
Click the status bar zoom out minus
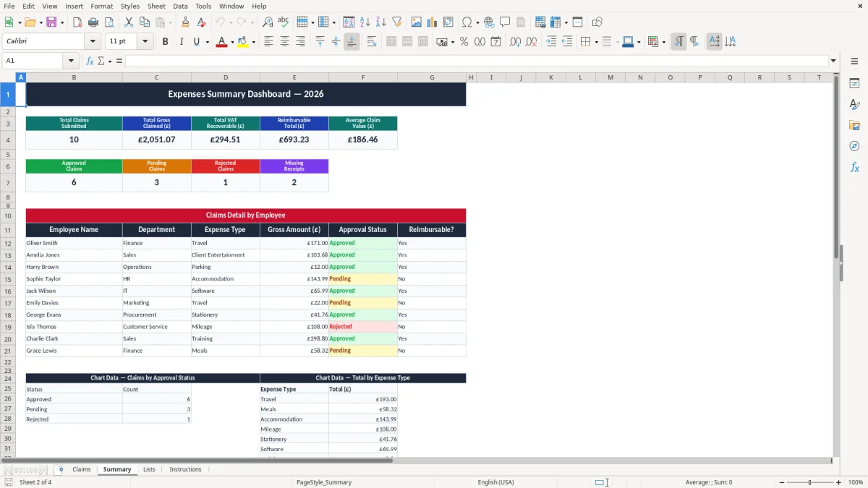pyautogui.click(x=780, y=482)
